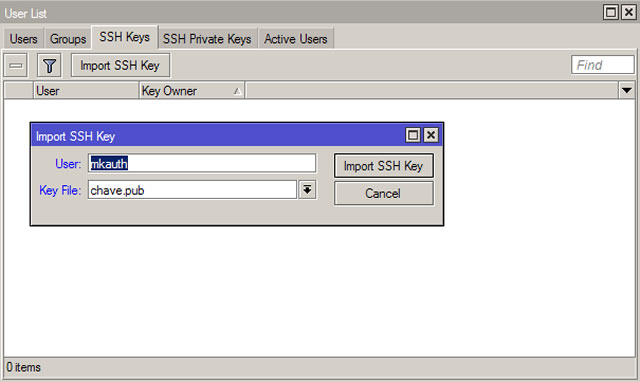640x382 pixels.
Task: Confirm with dialog Import SSH Key button
Action: coord(384,166)
